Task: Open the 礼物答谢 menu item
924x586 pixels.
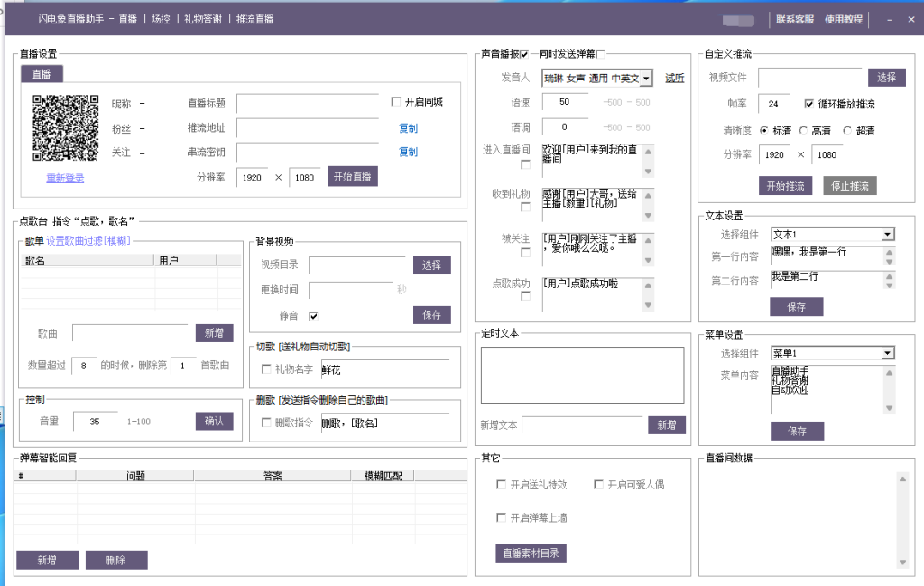Action: pyautogui.click(x=202, y=19)
